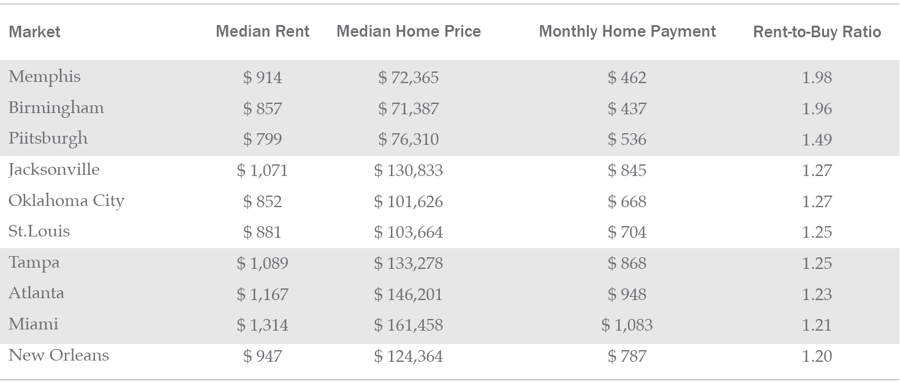Click the New Orleans market name
The height and width of the screenshot is (385, 900).
[x=59, y=355]
